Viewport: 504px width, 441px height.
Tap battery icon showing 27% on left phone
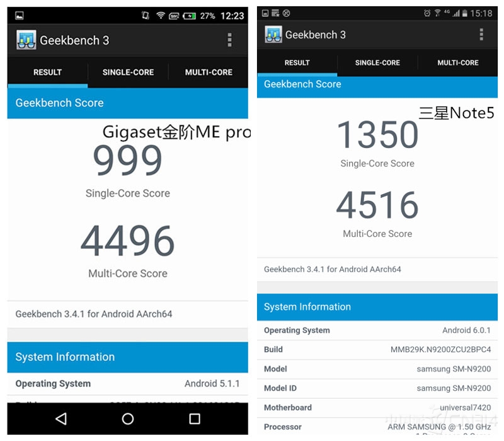[190, 16]
